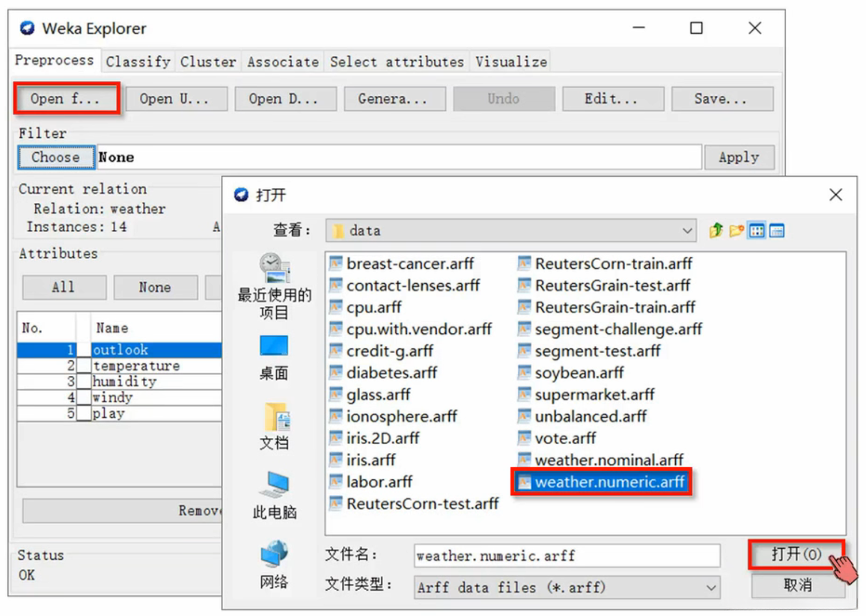Click the Genera... button
The width and height of the screenshot is (866, 616).
[x=394, y=99]
